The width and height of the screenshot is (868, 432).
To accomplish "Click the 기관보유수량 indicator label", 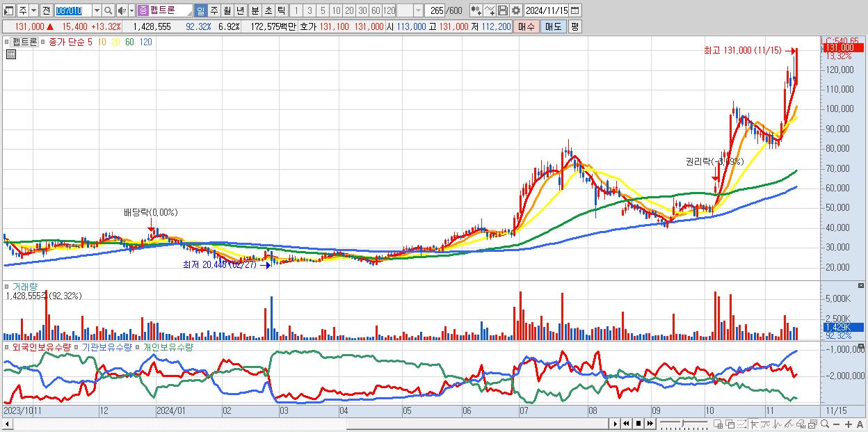I will [x=106, y=346].
